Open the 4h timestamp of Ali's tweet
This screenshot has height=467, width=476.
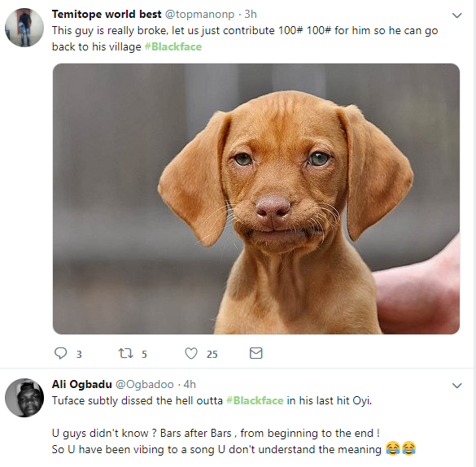(x=190, y=385)
